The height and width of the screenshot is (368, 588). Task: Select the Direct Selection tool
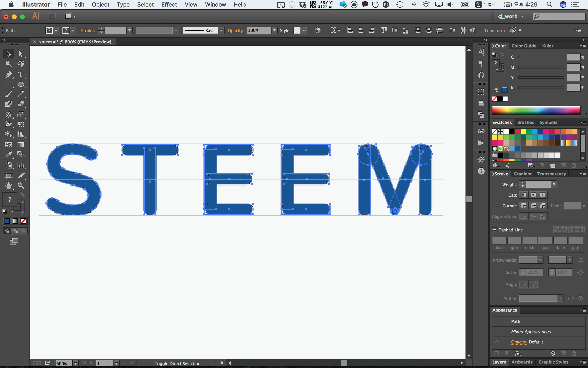pyautogui.click(x=21, y=54)
